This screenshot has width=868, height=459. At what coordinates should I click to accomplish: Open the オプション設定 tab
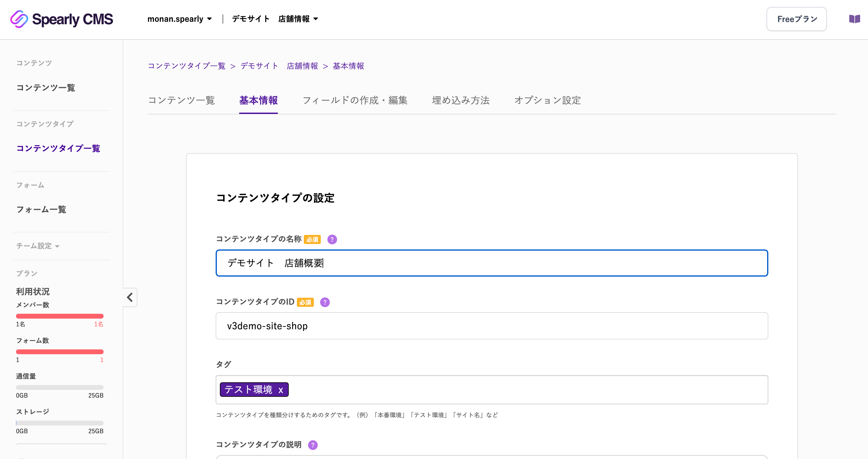click(547, 101)
